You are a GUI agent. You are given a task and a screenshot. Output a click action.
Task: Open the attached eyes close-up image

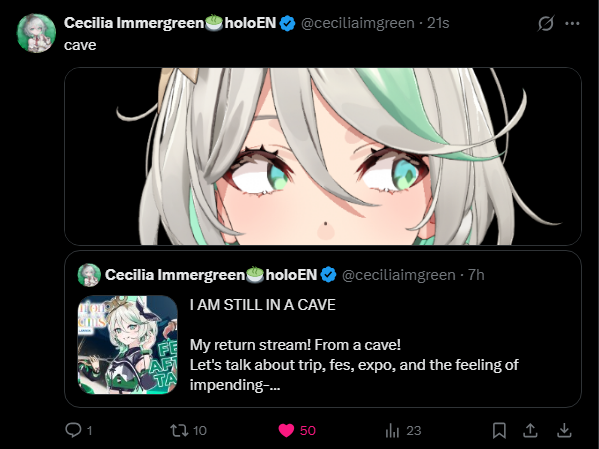pos(323,156)
